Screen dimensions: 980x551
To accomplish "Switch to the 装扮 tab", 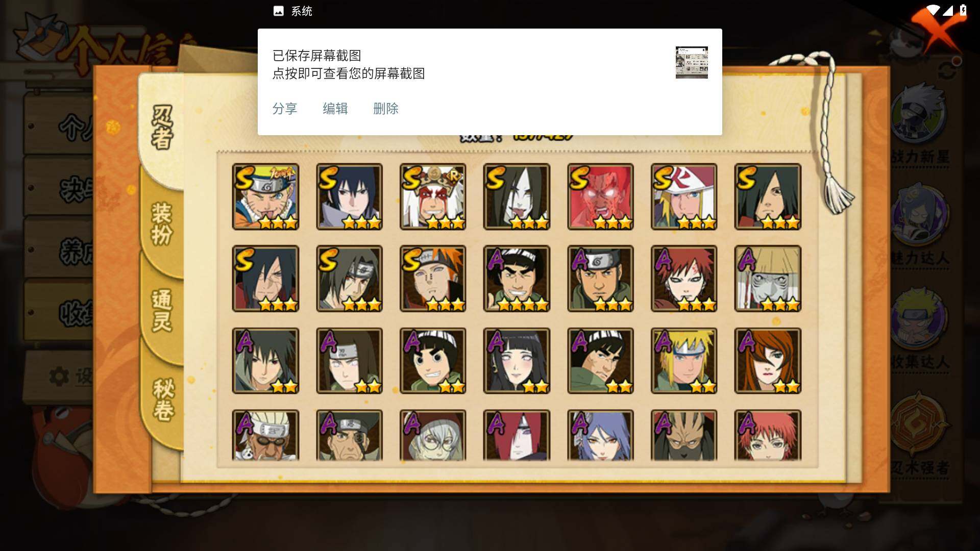I will (x=162, y=224).
